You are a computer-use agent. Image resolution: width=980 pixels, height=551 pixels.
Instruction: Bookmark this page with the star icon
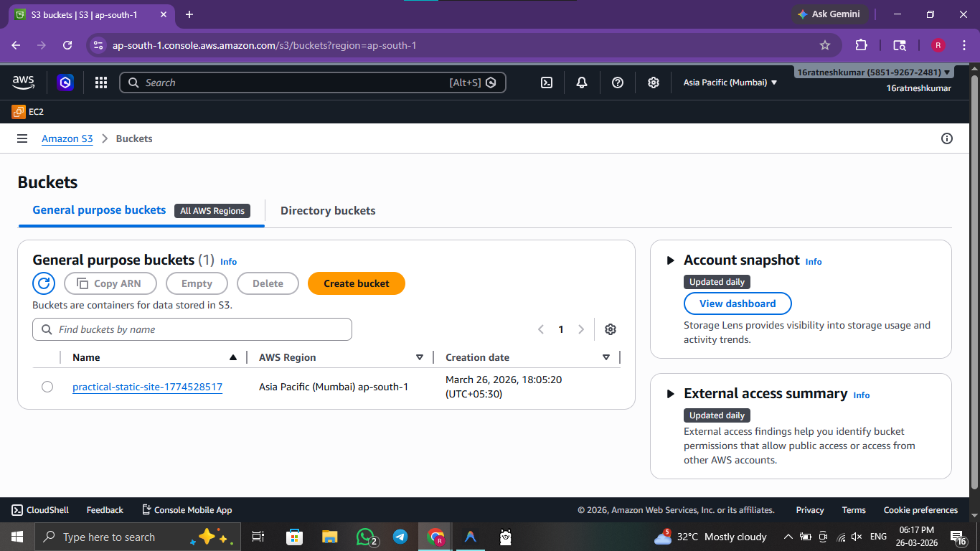point(825,45)
